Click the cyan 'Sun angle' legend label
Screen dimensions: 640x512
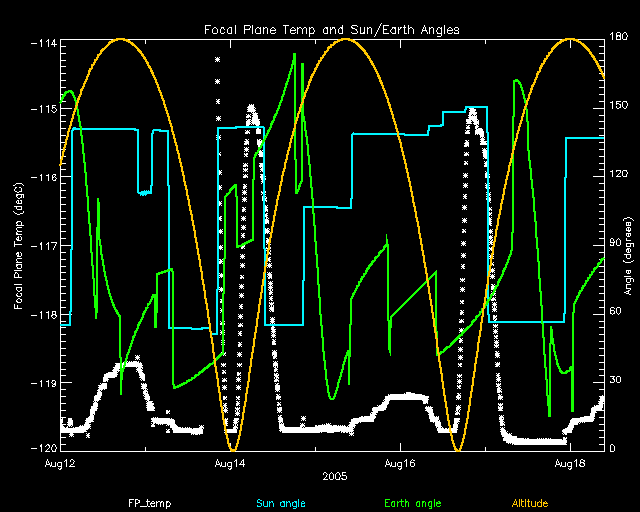tap(281, 503)
